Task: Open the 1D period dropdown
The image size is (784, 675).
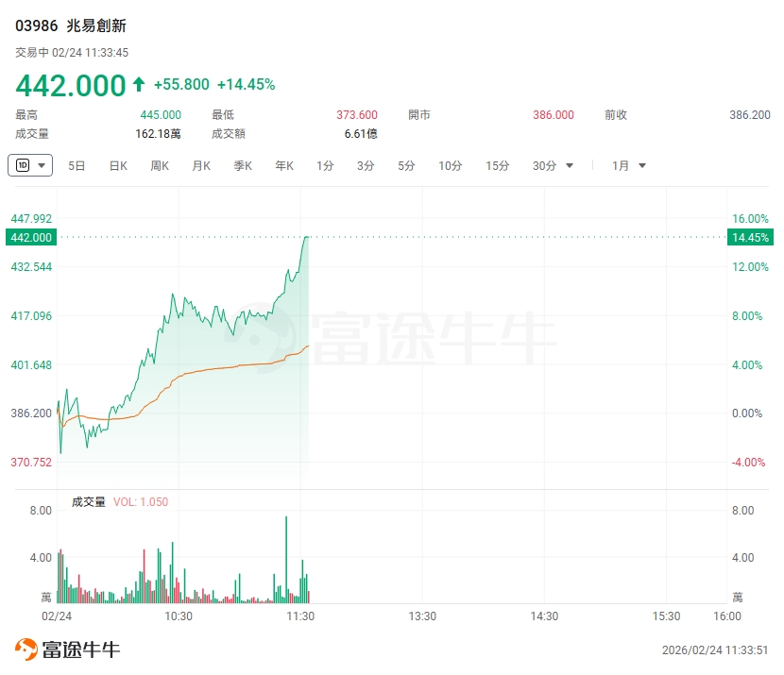Action: coord(29,165)
